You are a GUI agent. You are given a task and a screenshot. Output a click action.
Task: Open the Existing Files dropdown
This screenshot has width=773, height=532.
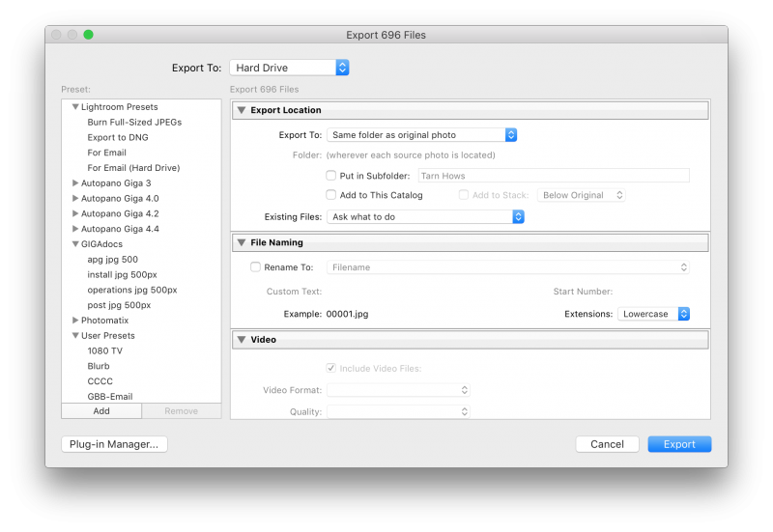[423, 217]
